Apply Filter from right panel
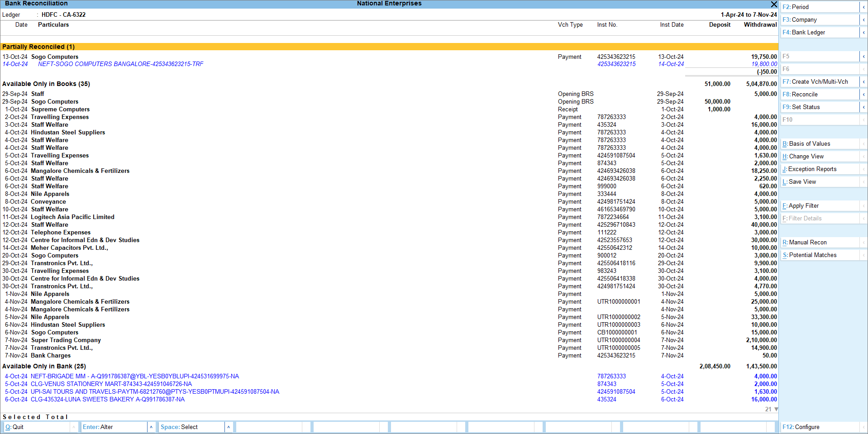The width and height of the screenshot is (868, 434). pos(820,205)
